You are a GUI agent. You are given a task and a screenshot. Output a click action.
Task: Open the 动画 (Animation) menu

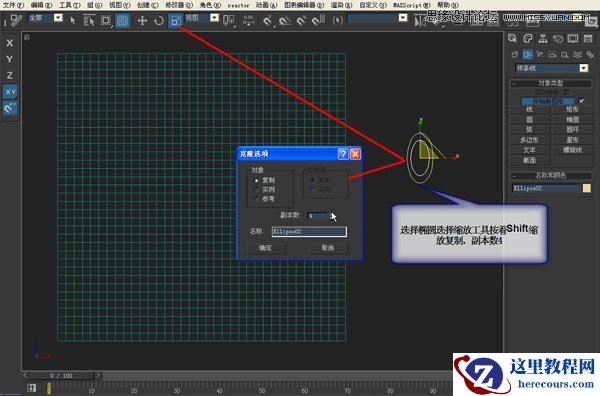266,5
